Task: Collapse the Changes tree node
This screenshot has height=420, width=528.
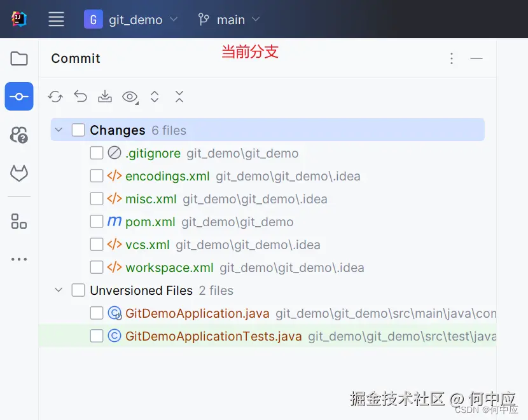Action: click(59, 130)
